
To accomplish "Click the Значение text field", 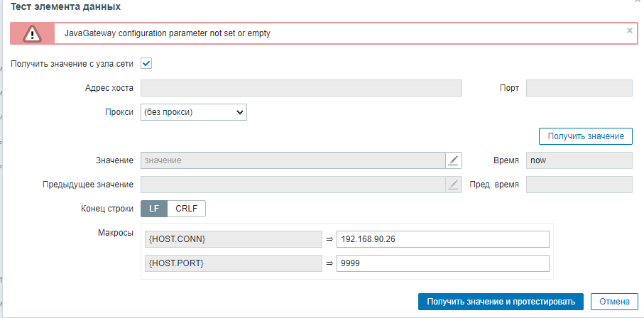I will (x=293, y=160).
